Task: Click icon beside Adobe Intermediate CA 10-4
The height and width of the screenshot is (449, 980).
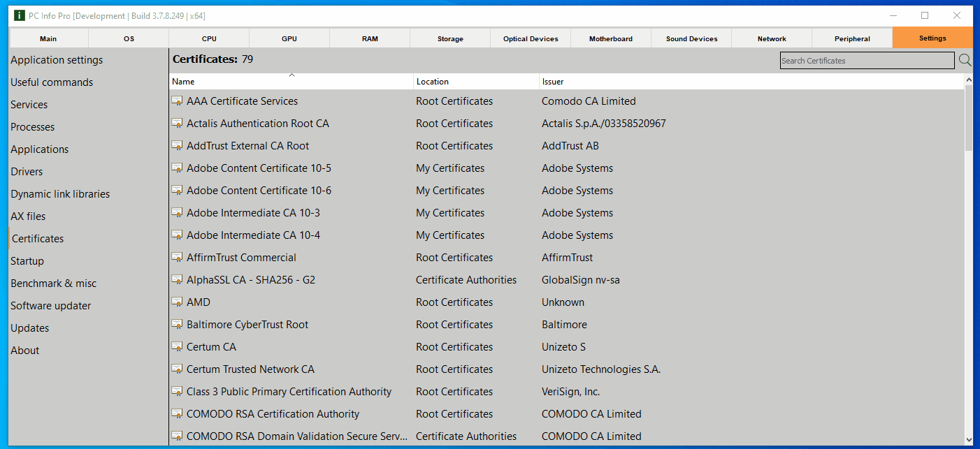Action: point(178,235)
